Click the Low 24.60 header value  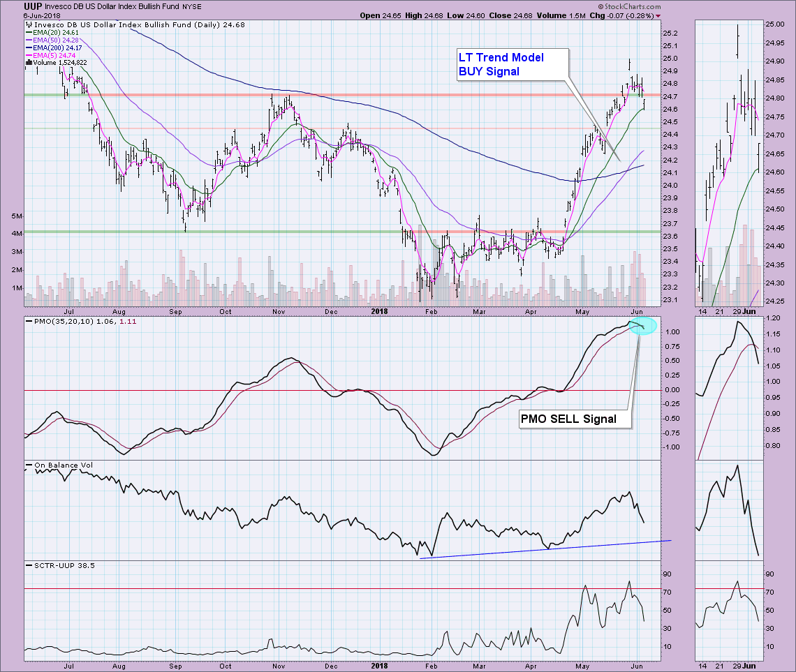[466, 16]
